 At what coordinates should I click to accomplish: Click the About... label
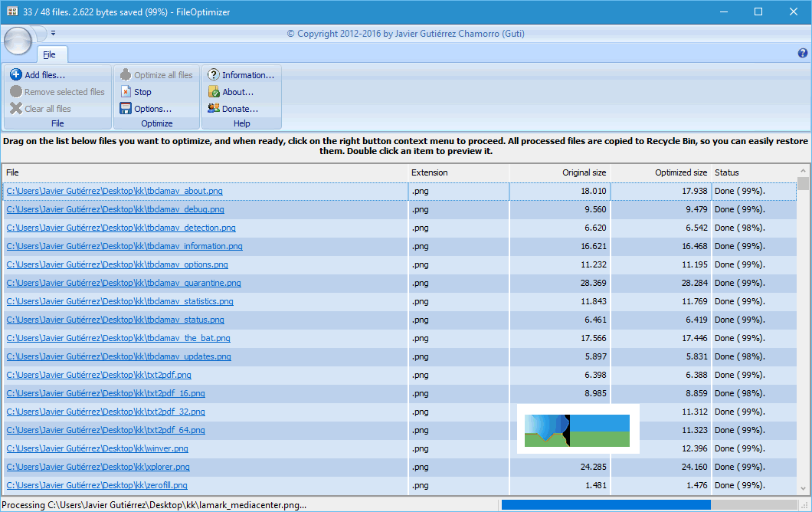237,92
